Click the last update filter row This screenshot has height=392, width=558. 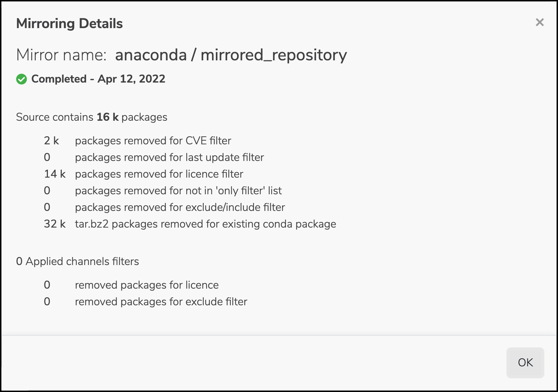154,157
